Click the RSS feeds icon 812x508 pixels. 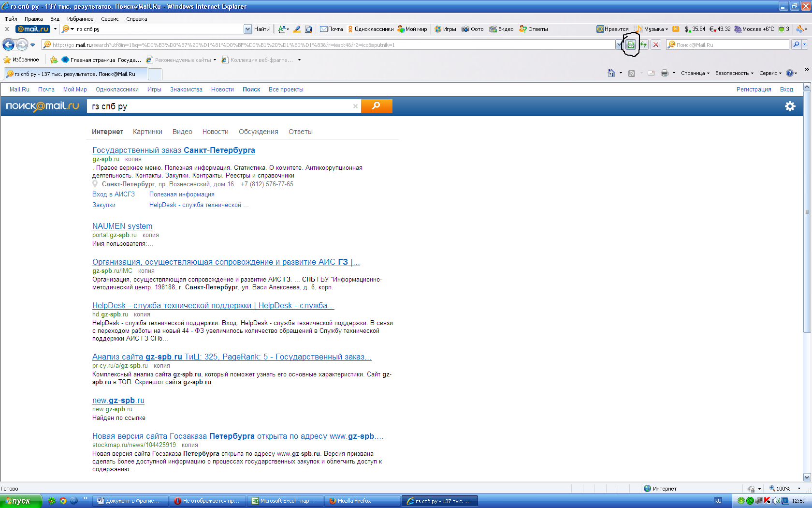(632, 73)
